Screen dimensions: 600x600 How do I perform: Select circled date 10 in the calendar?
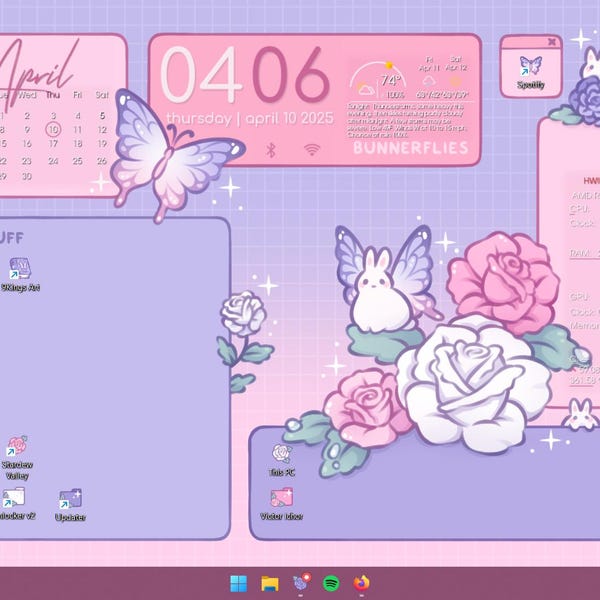click(53, 129)
